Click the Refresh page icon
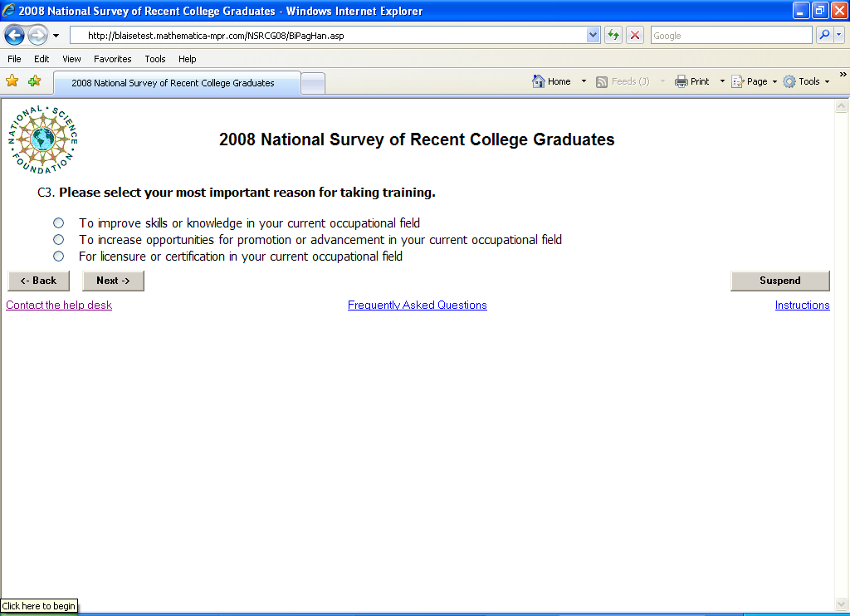This screenshot has height=616, width=850. pyautogui.click(x=613, y=36)
